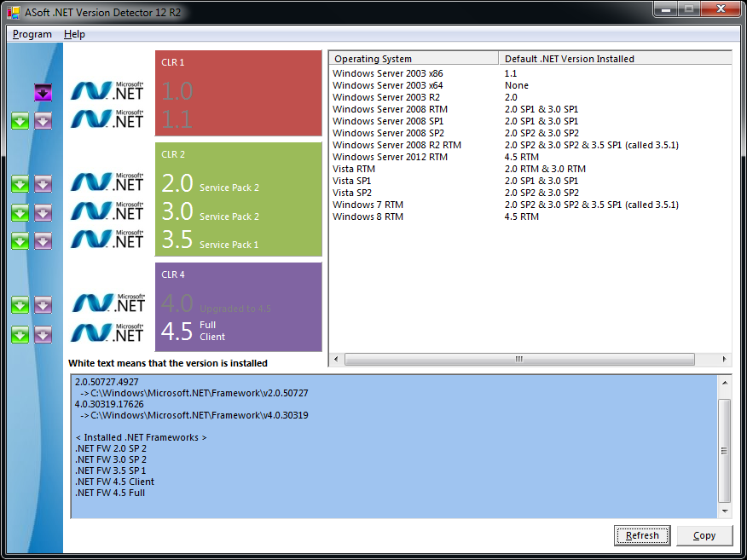Click the purple arrow icon beside .NET 1.0
The width and height of the screenshot is (747, 560).
[x=43, y=93]
